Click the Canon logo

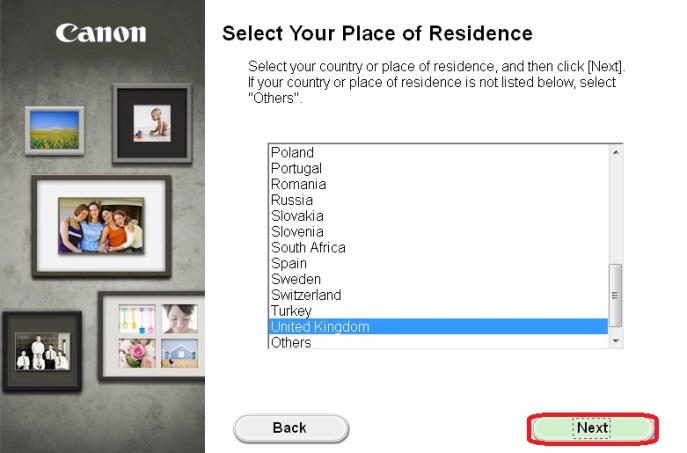101,33
